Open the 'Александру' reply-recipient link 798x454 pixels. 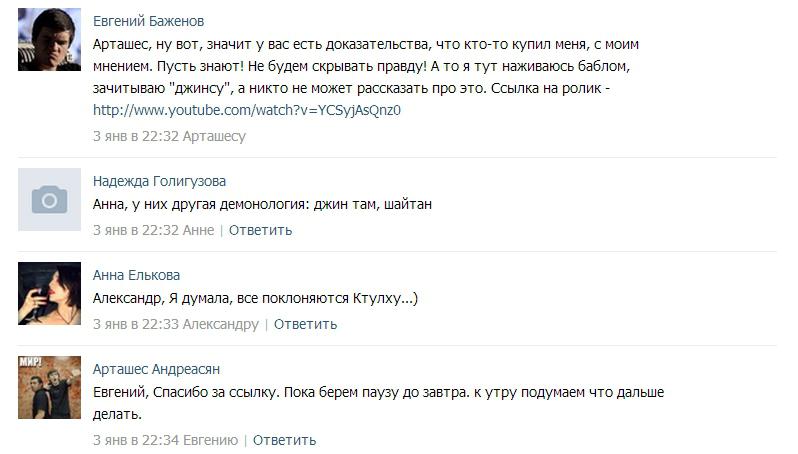[220, 324]
